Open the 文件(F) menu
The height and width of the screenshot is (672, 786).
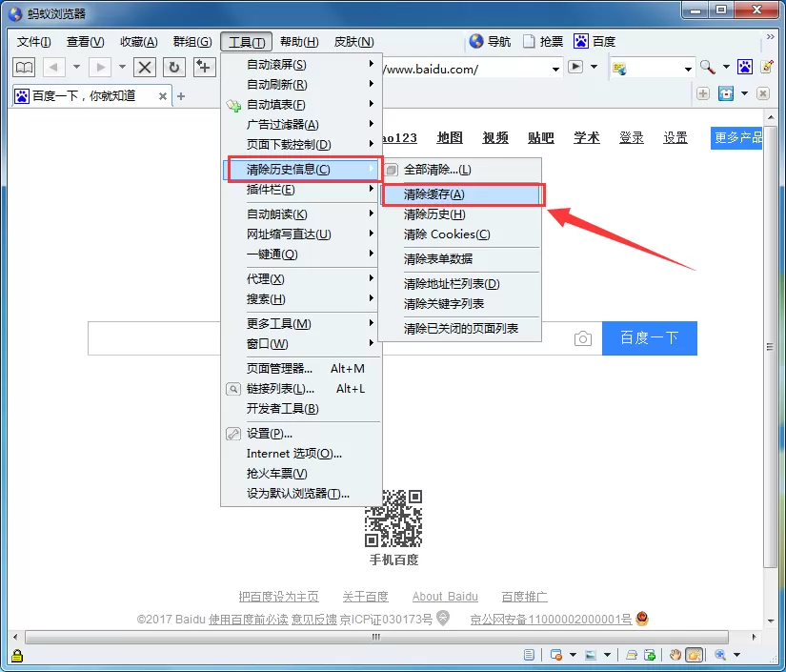34,42
